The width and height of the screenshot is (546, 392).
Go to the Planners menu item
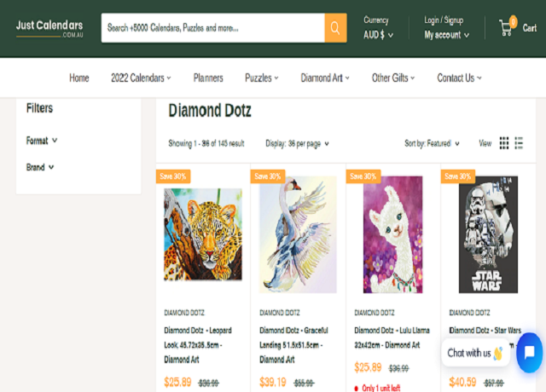pyautogui.click(x=208, y=78)
